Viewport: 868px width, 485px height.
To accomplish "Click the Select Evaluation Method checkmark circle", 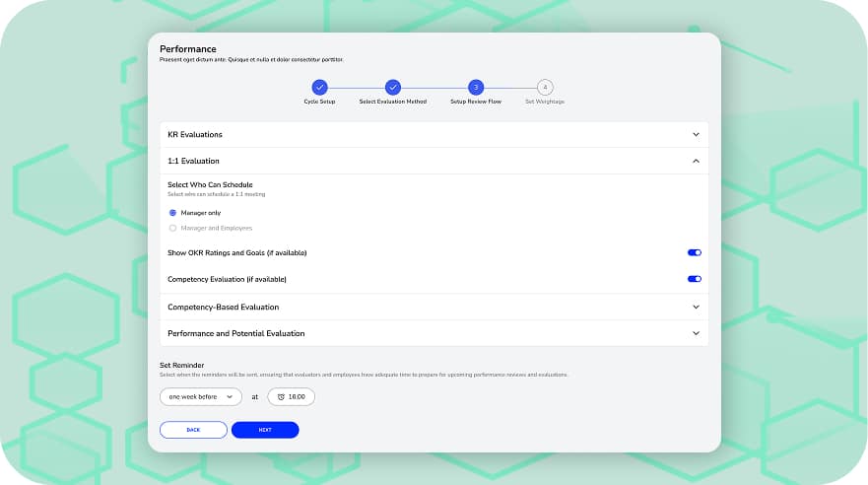I will coord(392,88).
